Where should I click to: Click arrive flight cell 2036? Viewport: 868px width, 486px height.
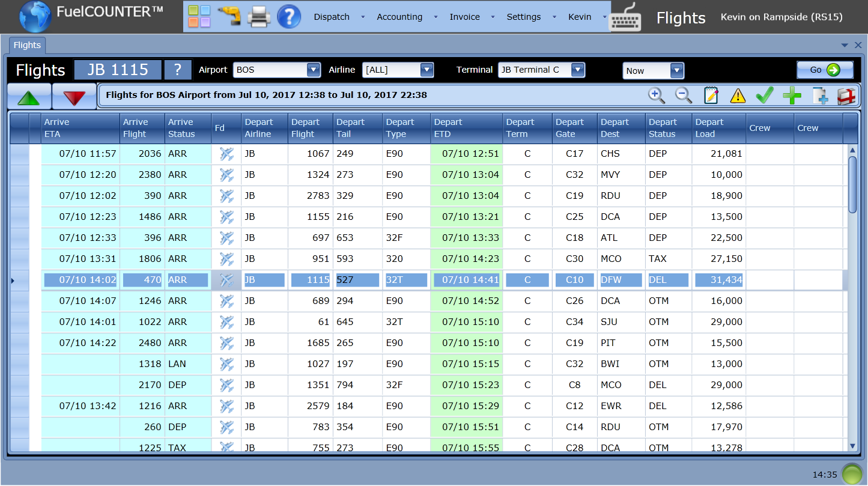tap(142, 154)
